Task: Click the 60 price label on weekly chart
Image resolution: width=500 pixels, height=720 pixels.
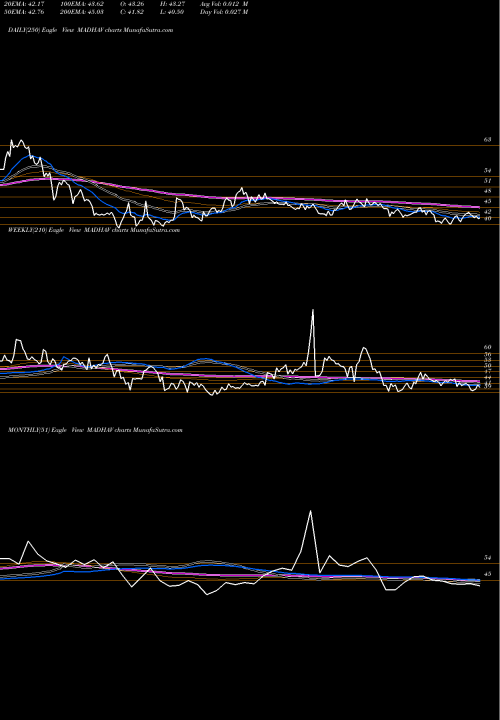Action: pyautogui.click(x=488, y=348)
